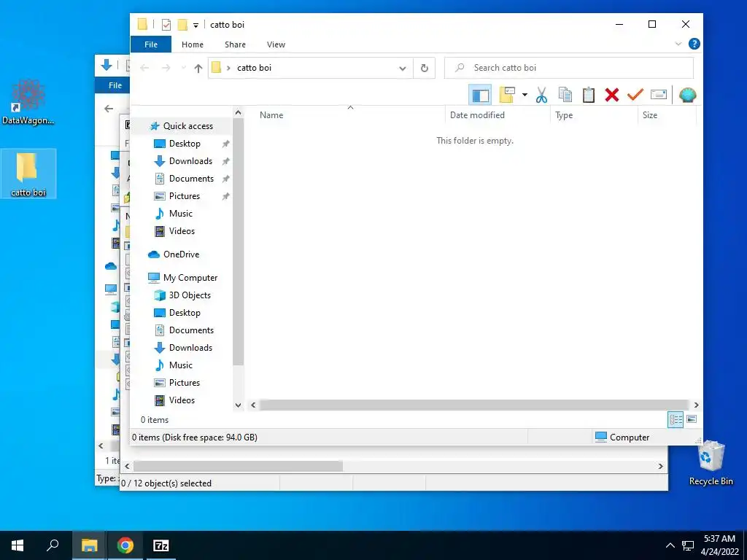Open pinned Desktop under Quick access
The height and width of the screenshot is (560, 747).
coord(184,144)
